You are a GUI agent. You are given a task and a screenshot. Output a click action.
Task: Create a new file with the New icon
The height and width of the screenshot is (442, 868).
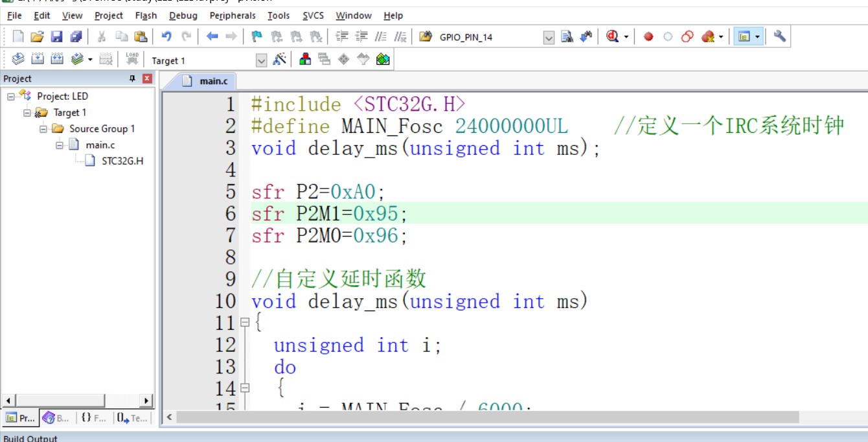18,37
